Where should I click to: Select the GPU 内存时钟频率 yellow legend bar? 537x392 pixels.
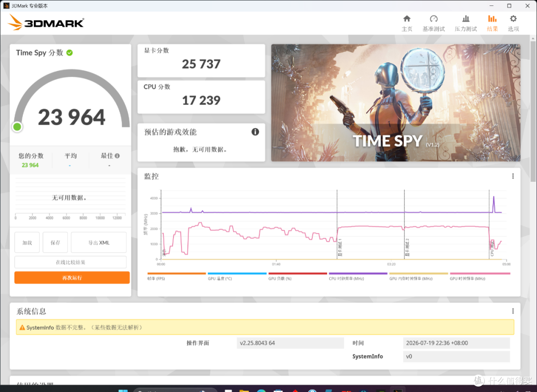(x=419, y=273)
